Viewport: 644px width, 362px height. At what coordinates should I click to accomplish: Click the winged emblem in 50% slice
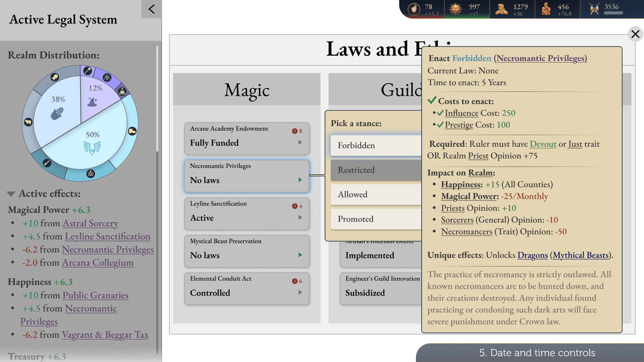[x=92, y=147]
